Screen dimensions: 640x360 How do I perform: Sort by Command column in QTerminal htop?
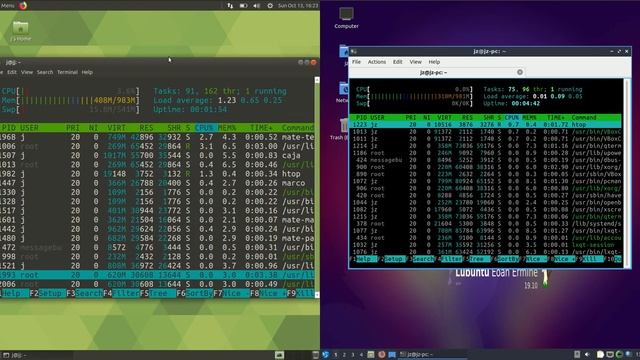pos(584,118)
